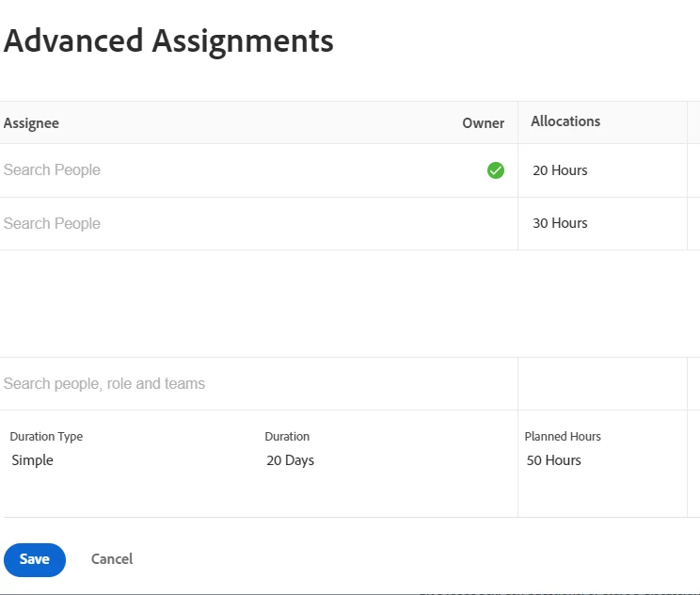This screenshot has height=595, width=700.
Task: Click the Planned Hours label
Action: tap(563, 437)
